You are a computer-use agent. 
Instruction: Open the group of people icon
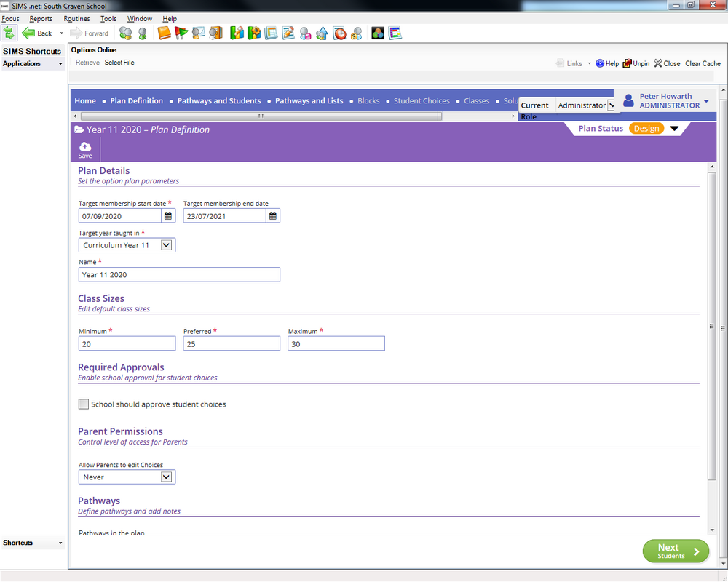click(126, 33)
